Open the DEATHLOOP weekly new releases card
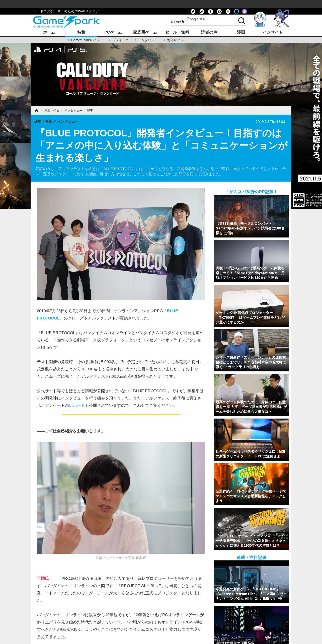The image size is (322, 644). (251, 582)
